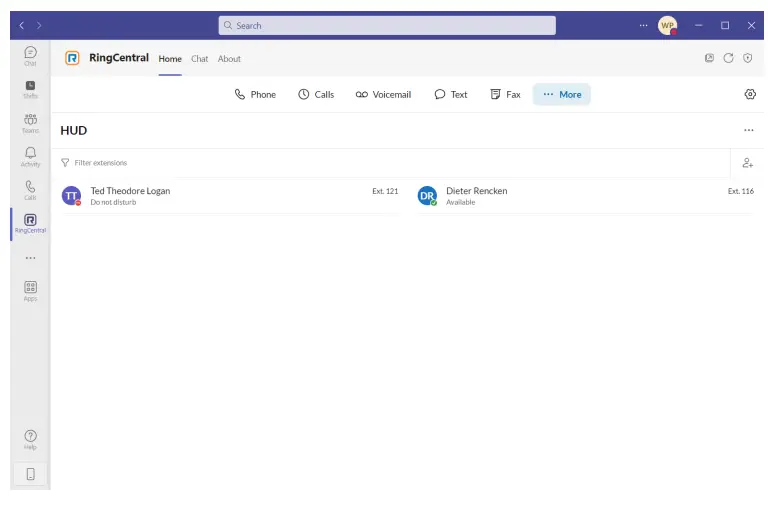This screenshot has height=507, width=768.
Task: Open RingCentral settings gear
Action: (x=750, y=94)
